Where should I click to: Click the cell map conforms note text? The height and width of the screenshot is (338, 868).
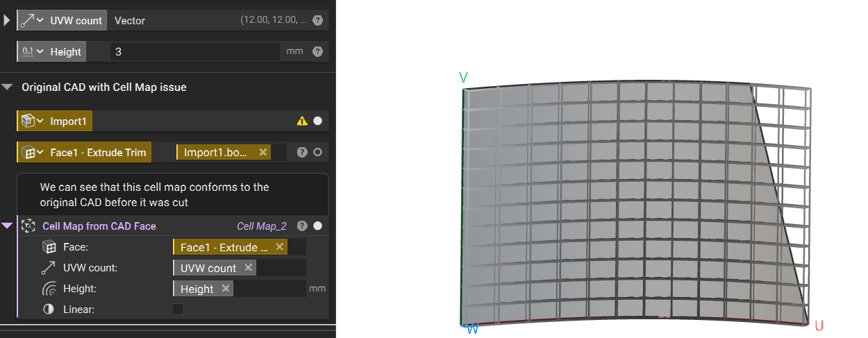(x=154, y=195)
